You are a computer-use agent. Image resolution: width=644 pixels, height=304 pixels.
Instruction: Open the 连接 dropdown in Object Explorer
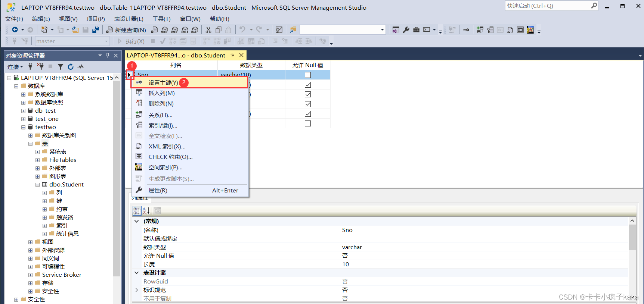(15, 67)
